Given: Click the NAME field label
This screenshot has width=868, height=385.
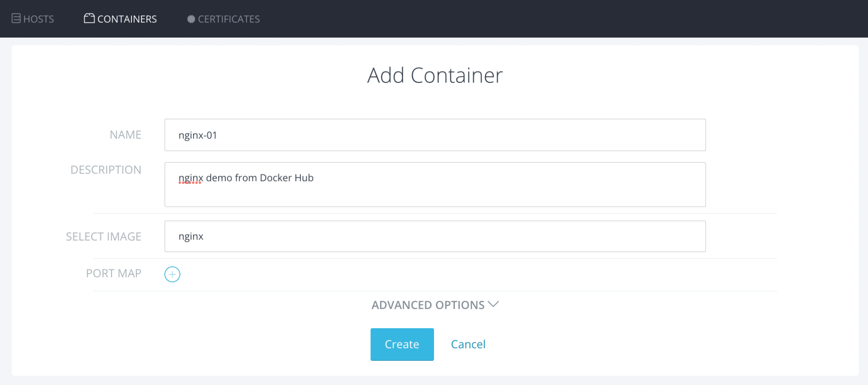Looking at the screenshot, I should pos(125,135).
